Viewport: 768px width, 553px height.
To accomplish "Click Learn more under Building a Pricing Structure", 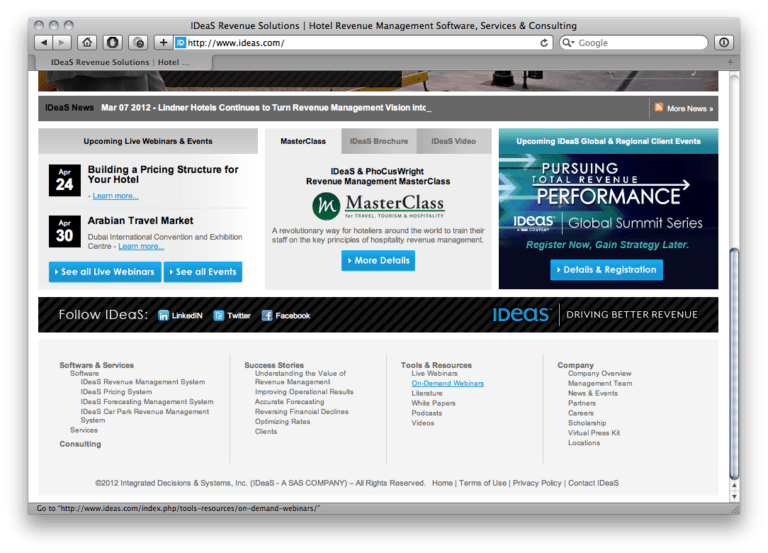I will click(x=116, y=196).
